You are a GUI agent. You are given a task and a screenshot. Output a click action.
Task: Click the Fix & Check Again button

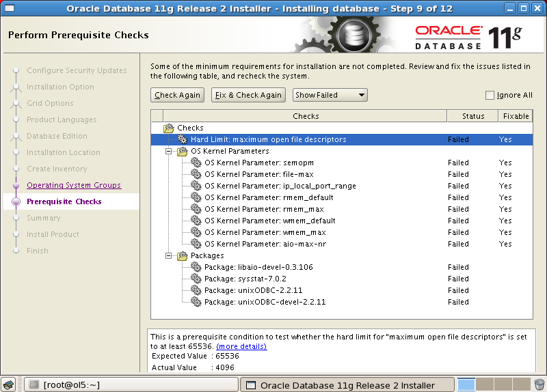248,95
